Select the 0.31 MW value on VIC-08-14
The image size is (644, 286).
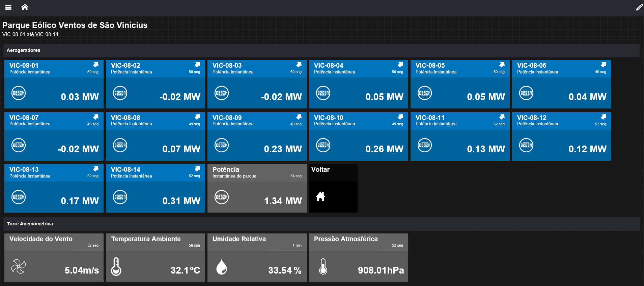click(x=181, y=201)
